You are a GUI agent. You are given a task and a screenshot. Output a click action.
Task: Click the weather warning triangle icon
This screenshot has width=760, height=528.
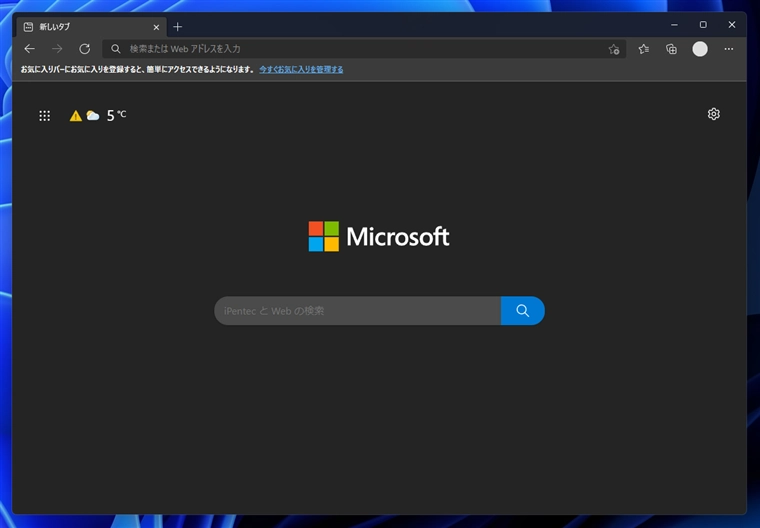point(76,115)
